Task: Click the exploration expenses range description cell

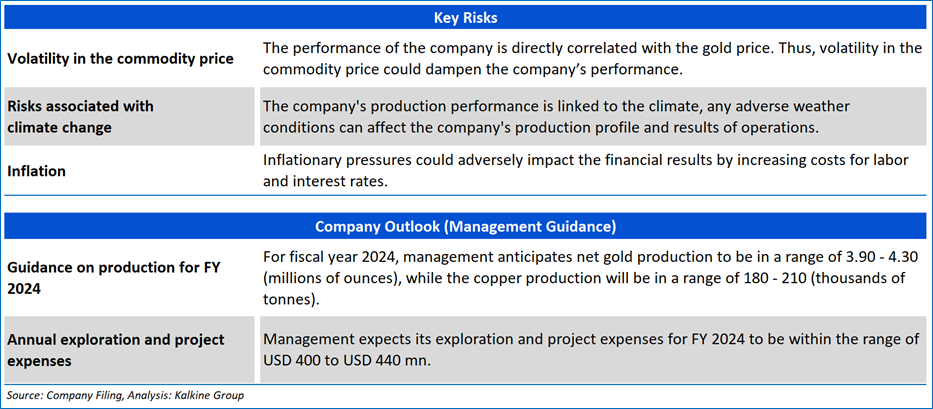Action: point(592,350)
